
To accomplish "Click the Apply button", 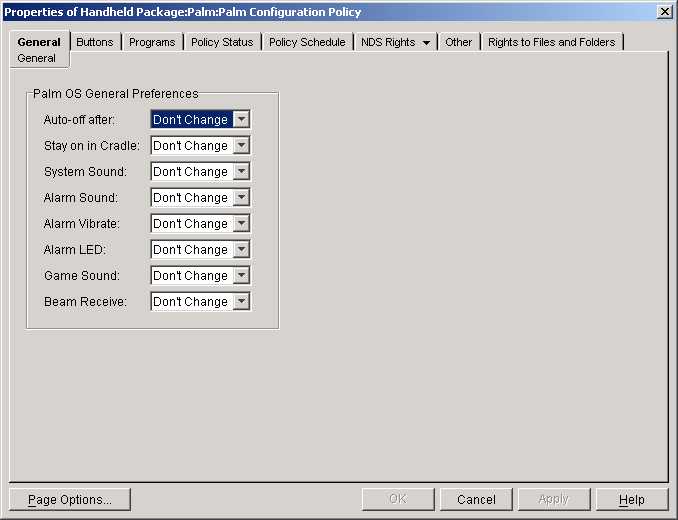I will tap(554, 499).
